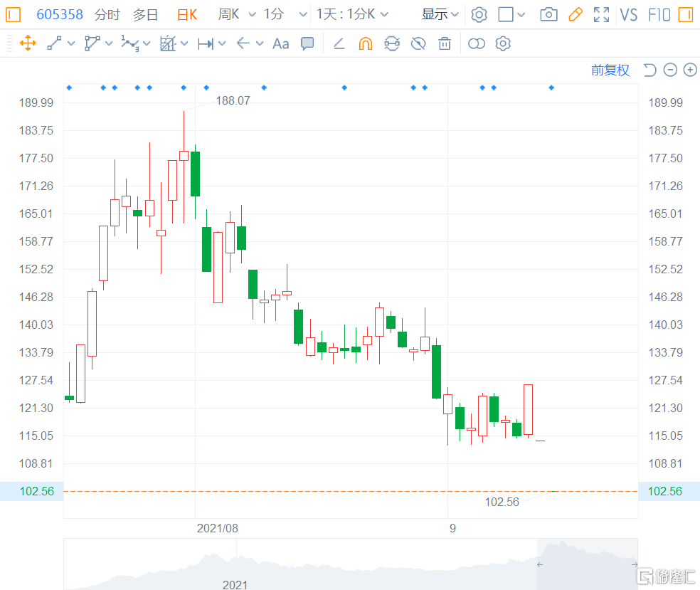Image resolution: width=700 pixels, height=590 pixels.
Task: Open the 1天:1分K range dropdown
Action: point(352,14)
